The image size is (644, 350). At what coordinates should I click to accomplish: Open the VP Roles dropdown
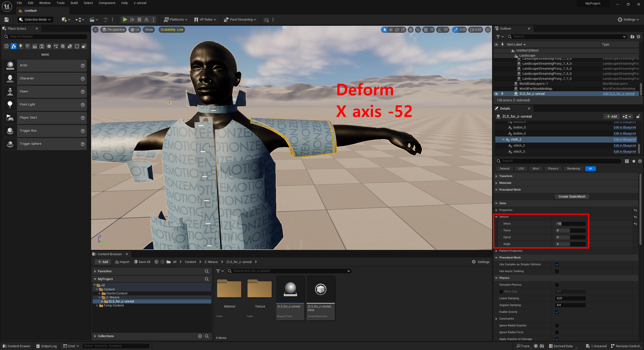(x=205, y=20)
